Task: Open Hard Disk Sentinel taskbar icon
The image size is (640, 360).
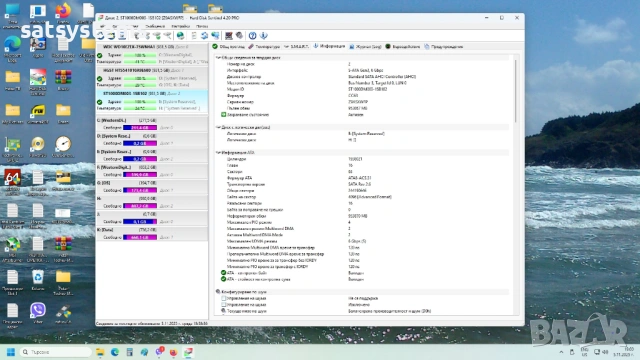Action: click(x=188, y=352)
